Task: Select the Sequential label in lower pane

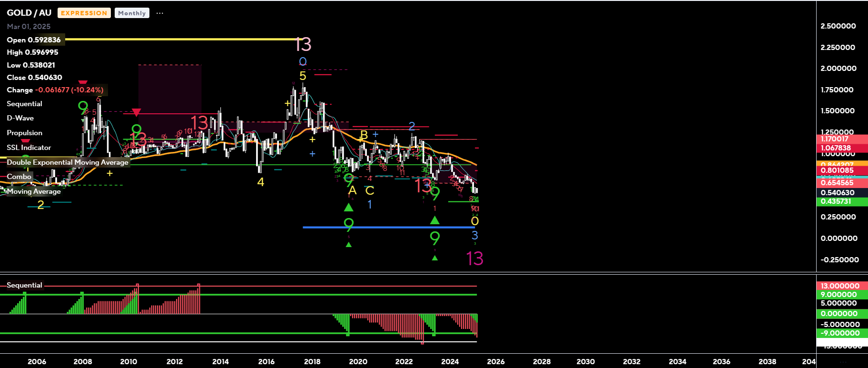Action: [24, 285]
